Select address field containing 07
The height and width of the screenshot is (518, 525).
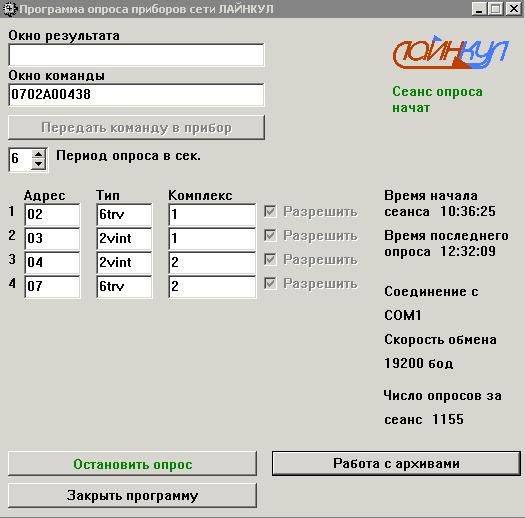(x=52, y=287)
